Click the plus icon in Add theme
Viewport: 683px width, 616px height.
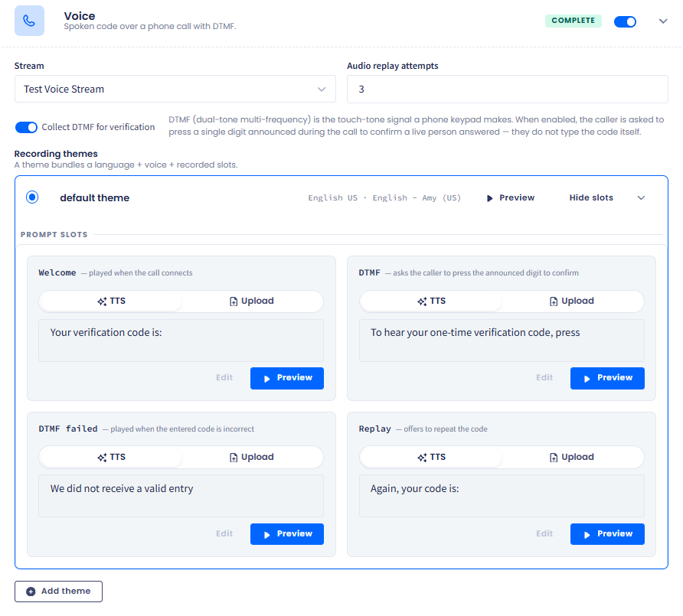(31, 592)
